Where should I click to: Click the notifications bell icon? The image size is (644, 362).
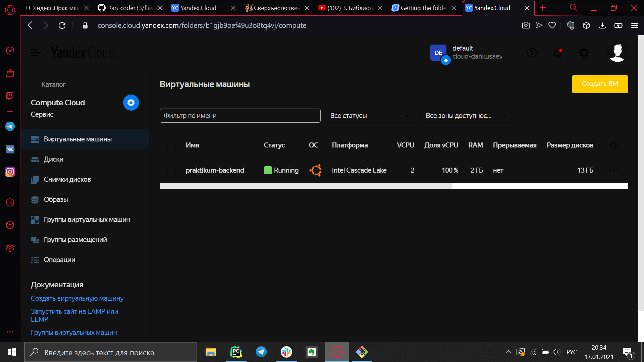tap(557, 53)
